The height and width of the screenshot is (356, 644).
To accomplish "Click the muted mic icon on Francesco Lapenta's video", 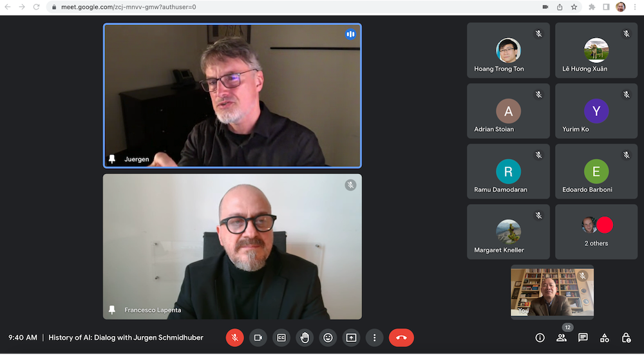I will pyautogui.click(x=350, y=185).
